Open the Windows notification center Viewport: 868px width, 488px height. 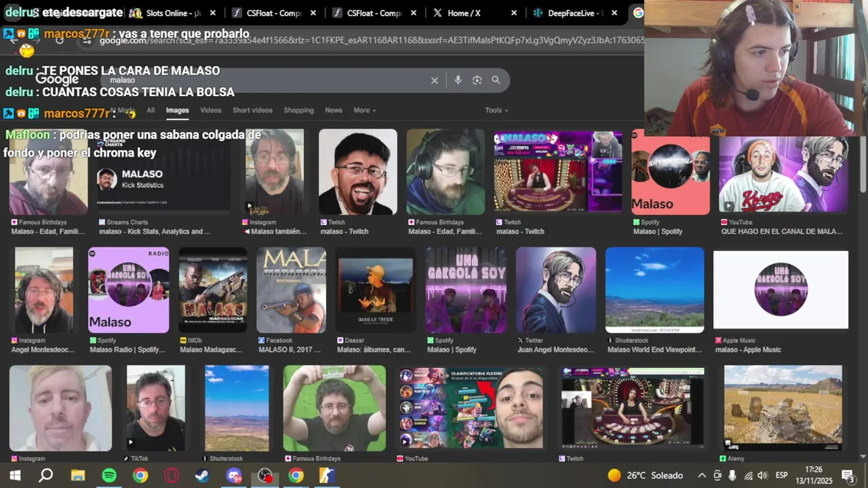(x=847, y=476)
